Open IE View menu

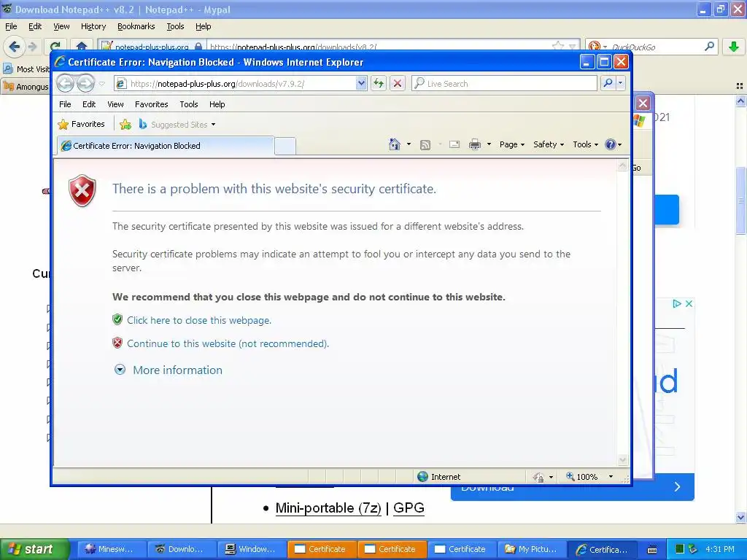115,104
